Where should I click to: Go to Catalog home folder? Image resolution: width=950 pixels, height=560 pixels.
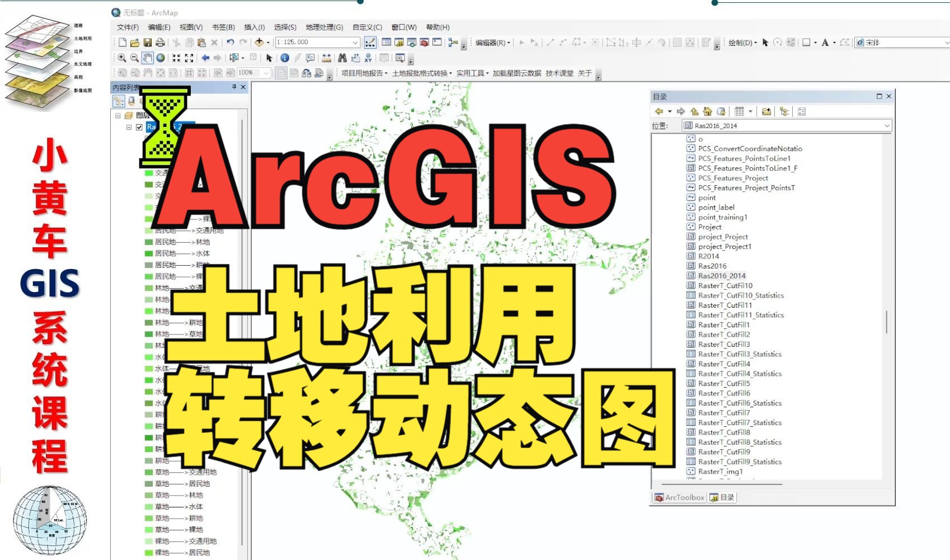(708, 111)
